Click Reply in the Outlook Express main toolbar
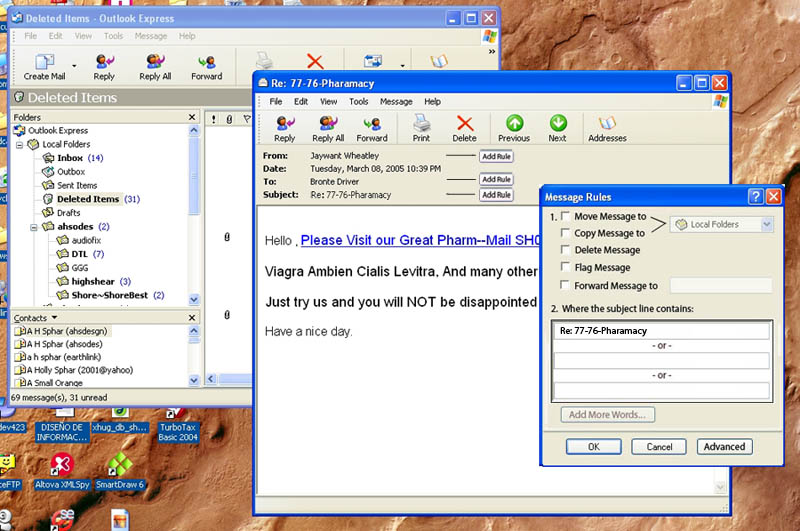The image size is (800, 531). click(104, 67)
